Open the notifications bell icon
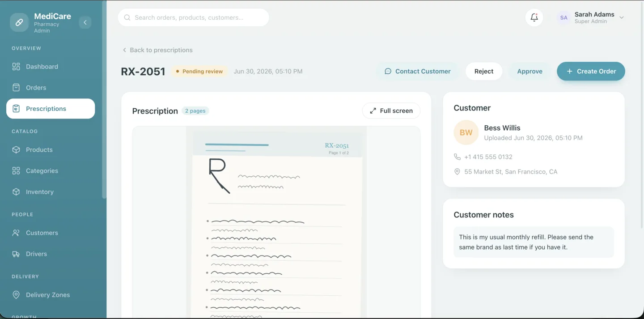The image size is (644, 319). point(534,17)
